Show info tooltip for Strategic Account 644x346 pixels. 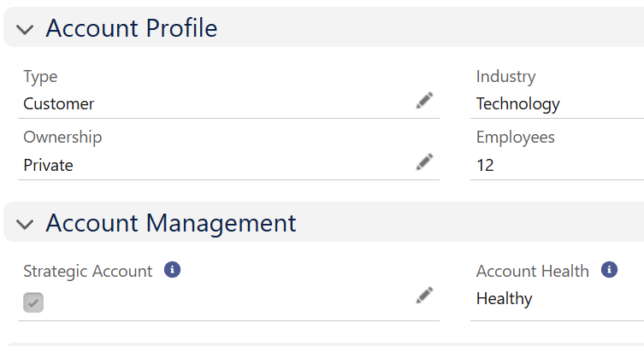(x=172, y=270)
